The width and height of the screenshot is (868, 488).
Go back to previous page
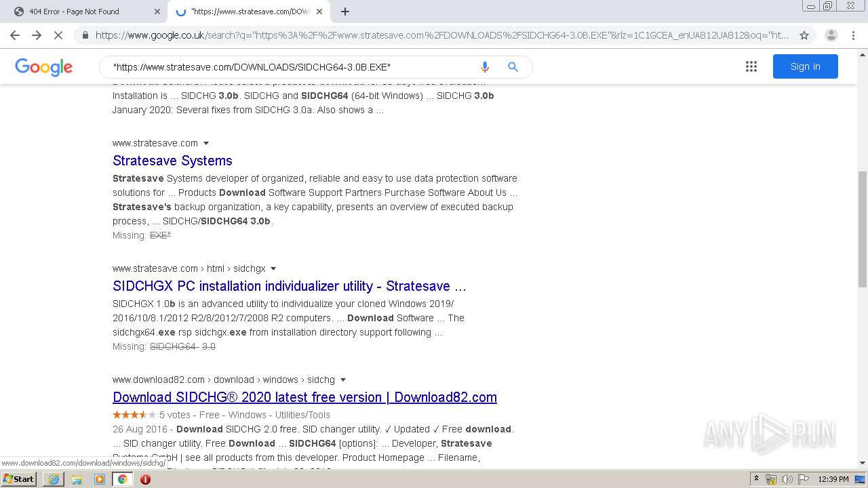tap(15, 35)
